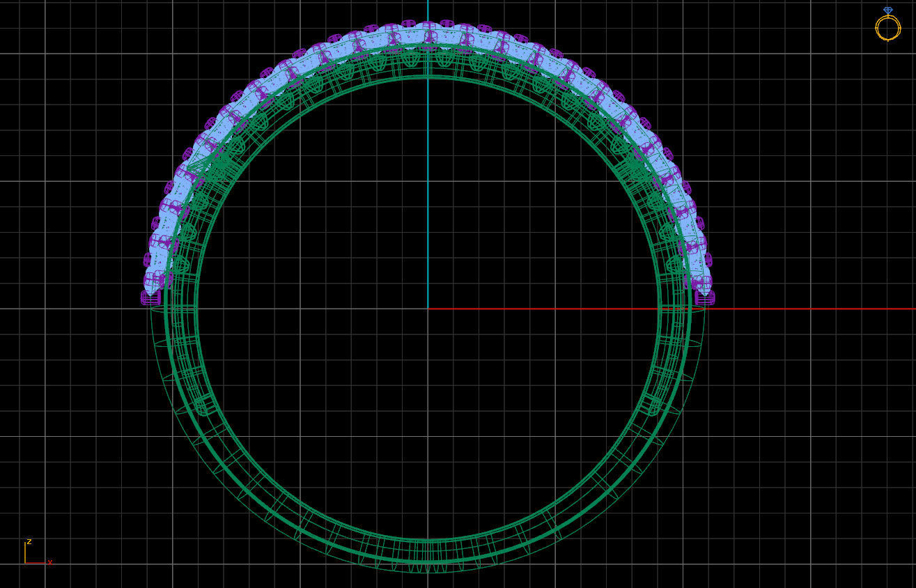Viewport: 916px width, 588px height.
Task: Pick the red X axis line
Action: click(x=671, y=308)
